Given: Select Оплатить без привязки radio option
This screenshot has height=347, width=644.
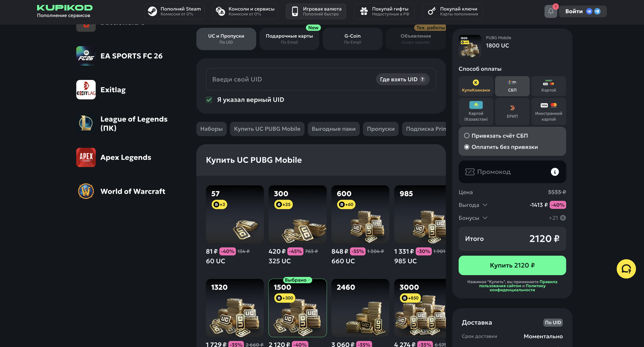Looking at the screenshot, I should (x=467, y=147).
